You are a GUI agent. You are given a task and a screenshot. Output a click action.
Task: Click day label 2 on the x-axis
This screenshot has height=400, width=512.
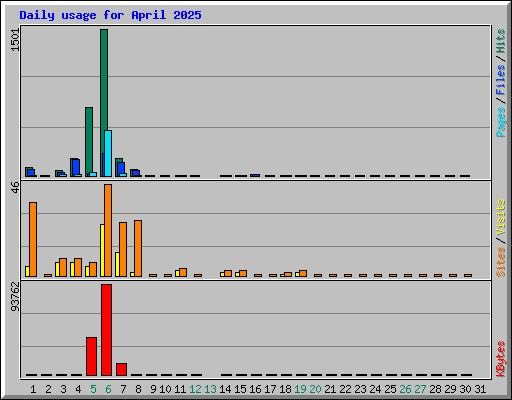click(x=48, y=389)
